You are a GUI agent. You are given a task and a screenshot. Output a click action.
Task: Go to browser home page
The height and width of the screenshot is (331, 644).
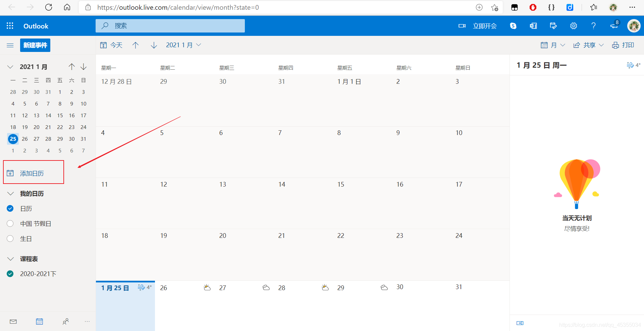pos(67,7)
